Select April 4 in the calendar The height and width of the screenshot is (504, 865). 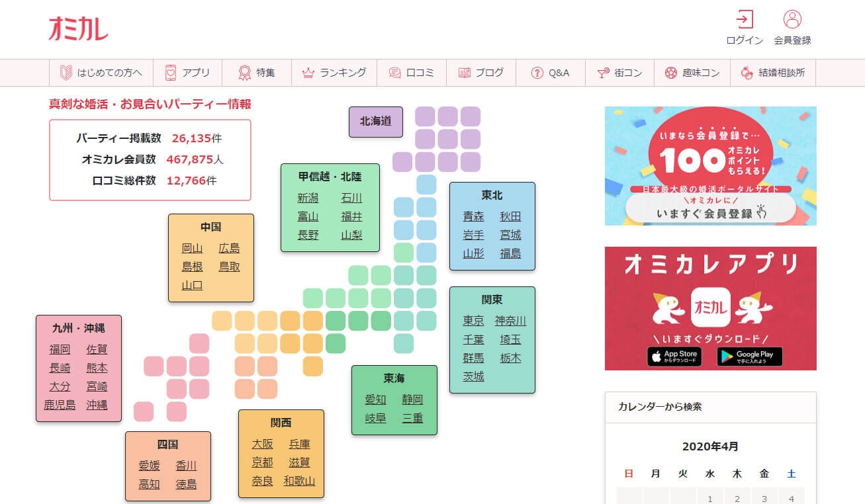pyautogui.click(x=791, y=498)
